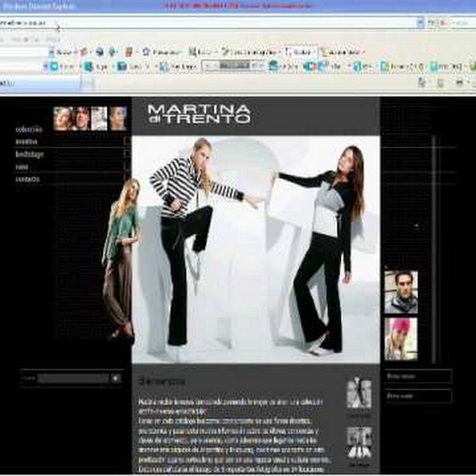Click the address bar dropdown arrow

pos(420,22)
